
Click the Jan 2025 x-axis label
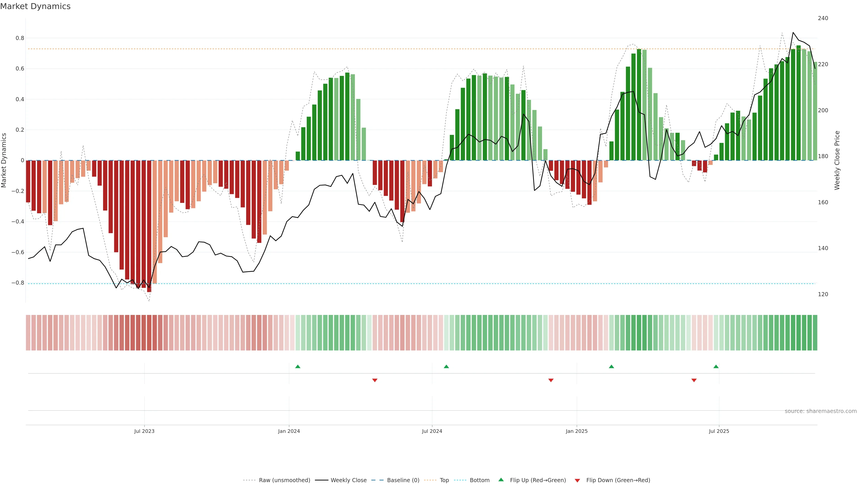tap(577, 431)
